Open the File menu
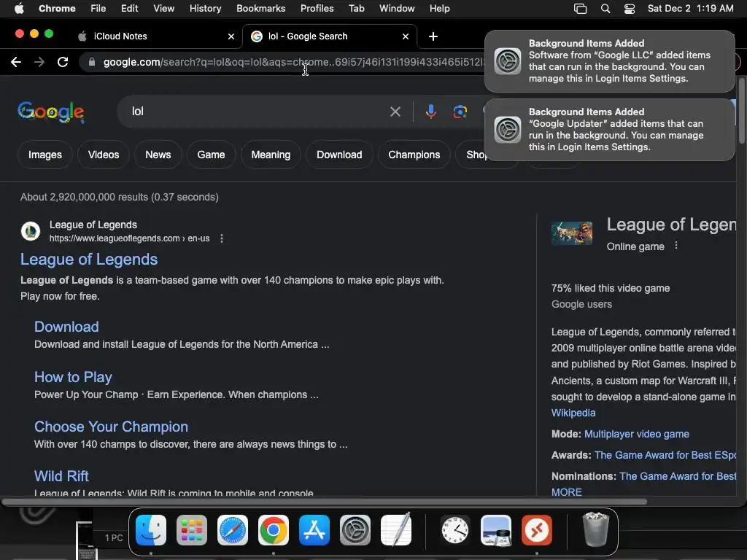Screen dimensions: 747x560 98,9
